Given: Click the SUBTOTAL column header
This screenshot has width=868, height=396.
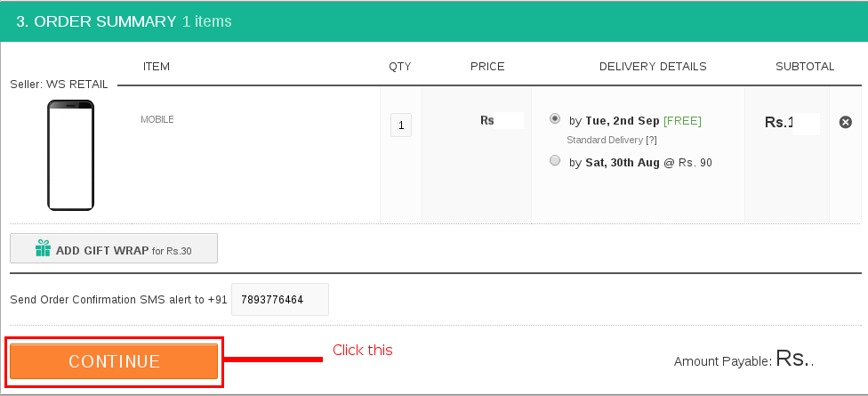Looking at the screenshot, I should tap(805, 67).
